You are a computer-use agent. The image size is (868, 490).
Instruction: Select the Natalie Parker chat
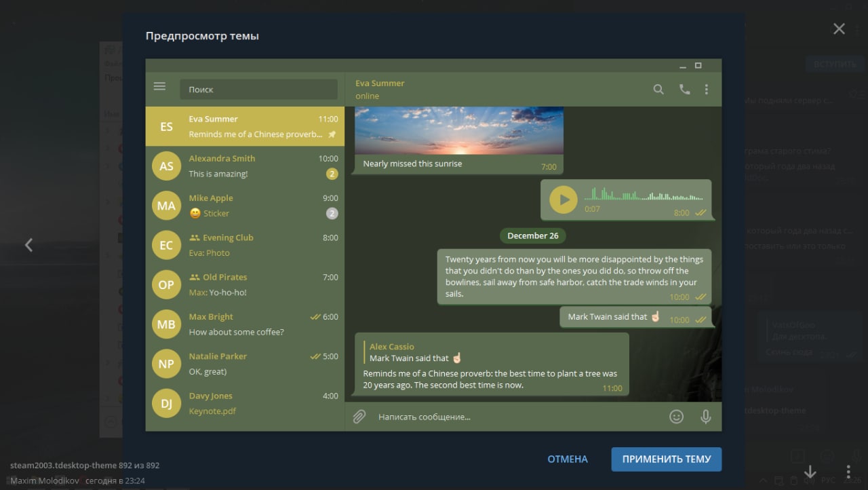point(245,364)
